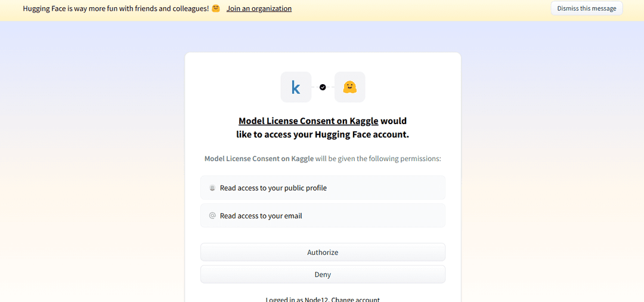Click the gray Model License Consent on Kaggle text
644x302 pixels.
click(259, 159)
